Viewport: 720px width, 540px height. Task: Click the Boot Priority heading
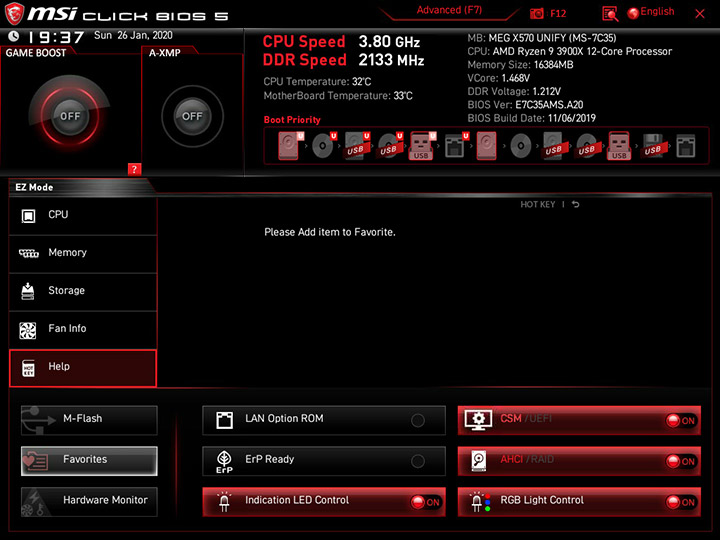[292, 120]
